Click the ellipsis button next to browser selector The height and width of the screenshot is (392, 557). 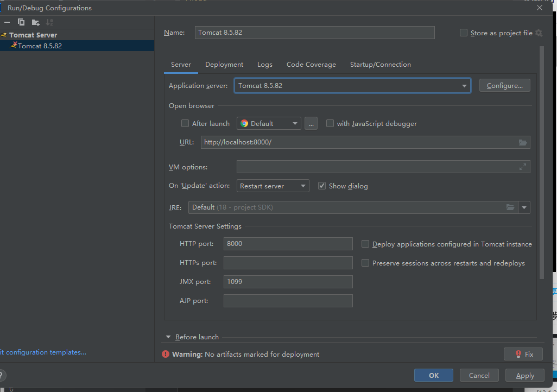click(x=311, y=124)
